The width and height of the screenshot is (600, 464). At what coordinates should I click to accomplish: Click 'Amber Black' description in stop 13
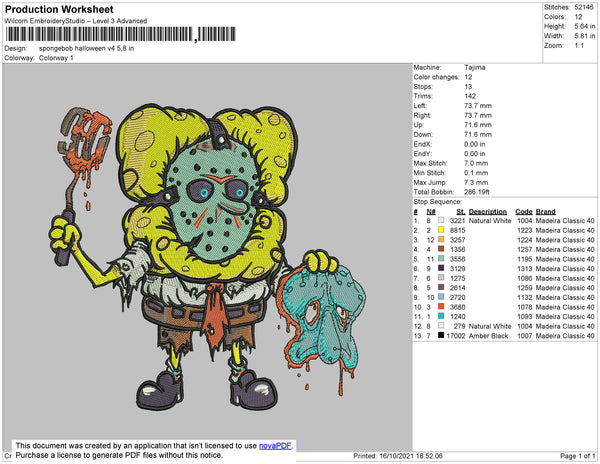coord(489,336)
